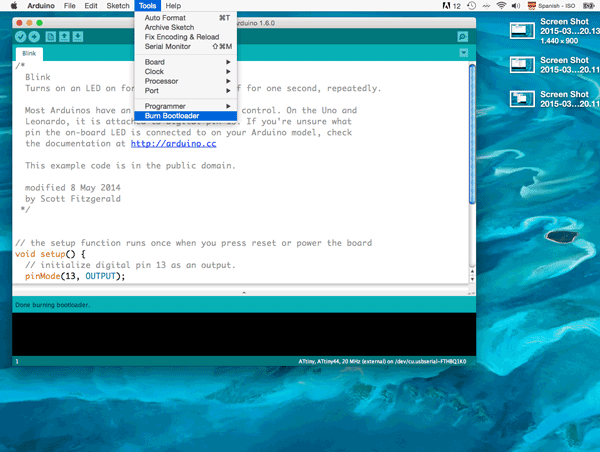The width and height of the screenshot is (600, 452).
Task: Click the line number in status bar
Action: [x=17, y=361]
